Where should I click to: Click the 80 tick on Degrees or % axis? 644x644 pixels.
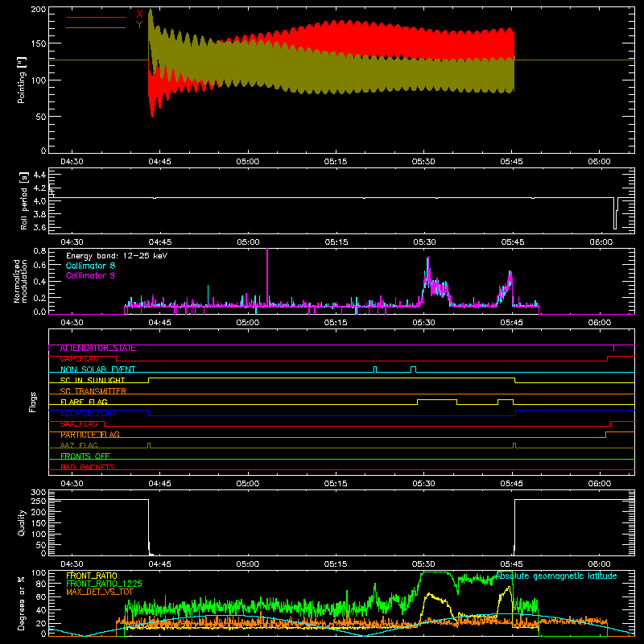click(x=41, y=584)
